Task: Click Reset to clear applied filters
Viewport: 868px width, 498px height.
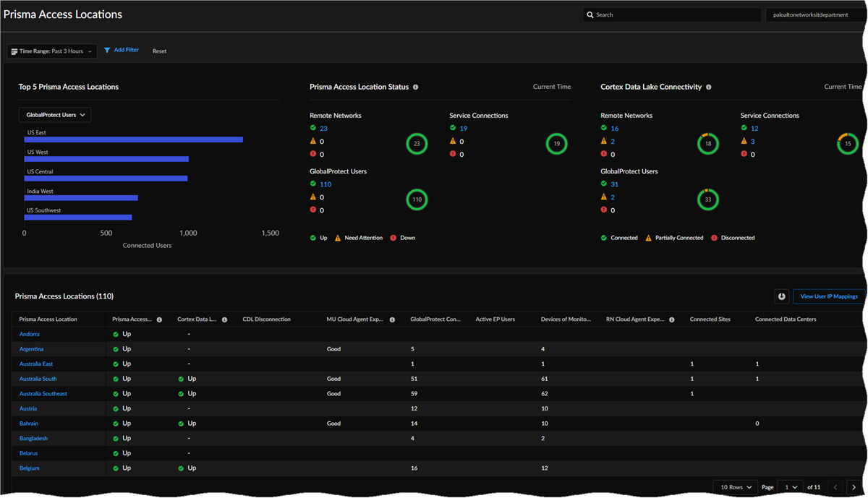Action: [x=159, y=51]
